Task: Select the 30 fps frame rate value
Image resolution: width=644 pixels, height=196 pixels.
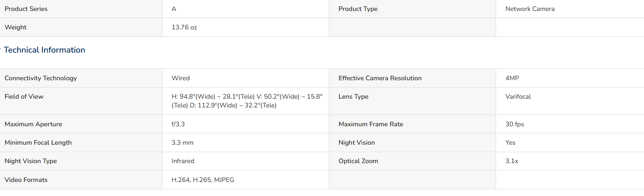Action: point(514,124)
